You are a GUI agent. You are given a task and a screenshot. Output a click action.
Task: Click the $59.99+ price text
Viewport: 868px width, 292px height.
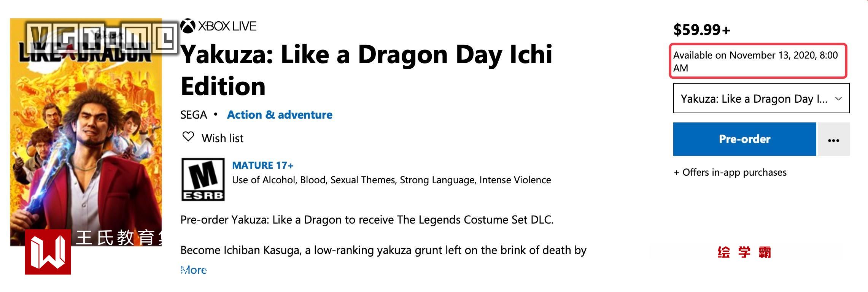(702, 30)
